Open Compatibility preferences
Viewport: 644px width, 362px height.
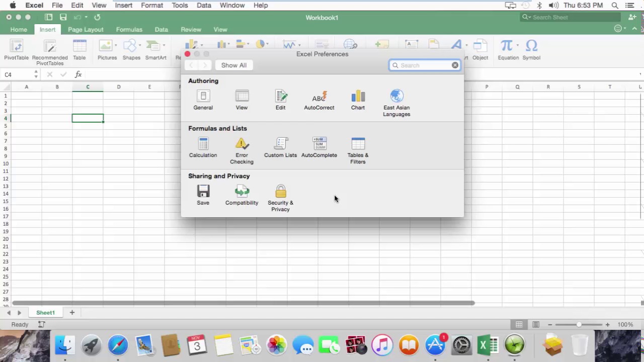[x=242, y=195]
